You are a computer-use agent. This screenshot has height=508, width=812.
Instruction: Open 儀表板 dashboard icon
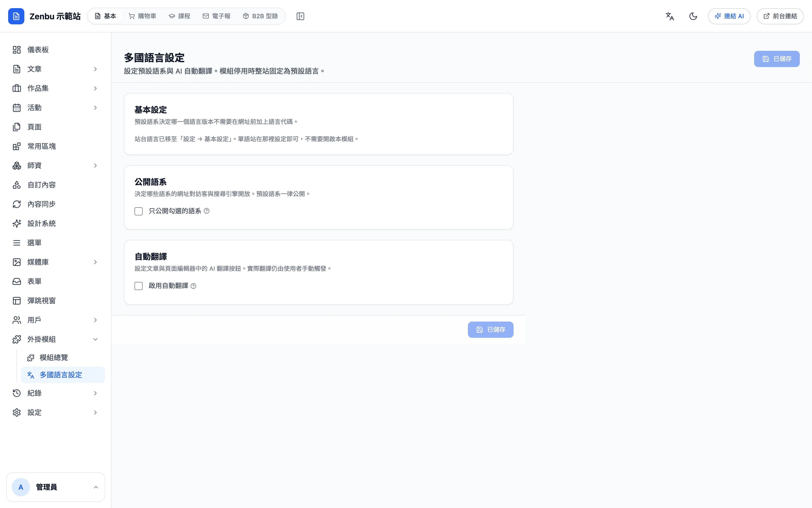(x=17, y=50)
